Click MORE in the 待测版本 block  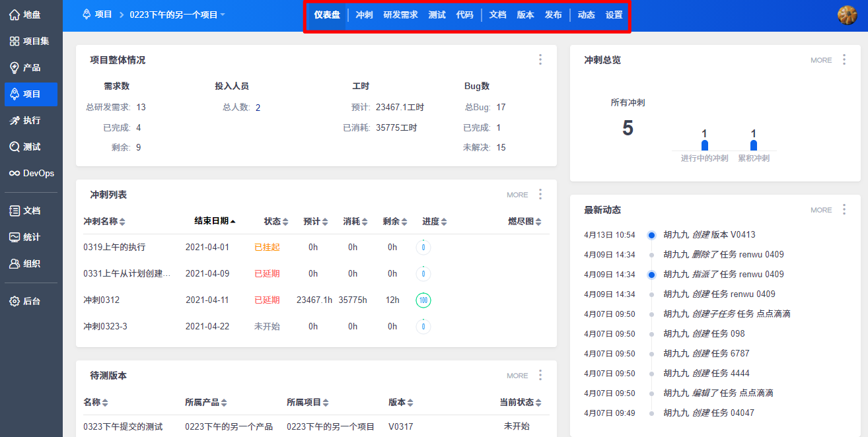517,376
